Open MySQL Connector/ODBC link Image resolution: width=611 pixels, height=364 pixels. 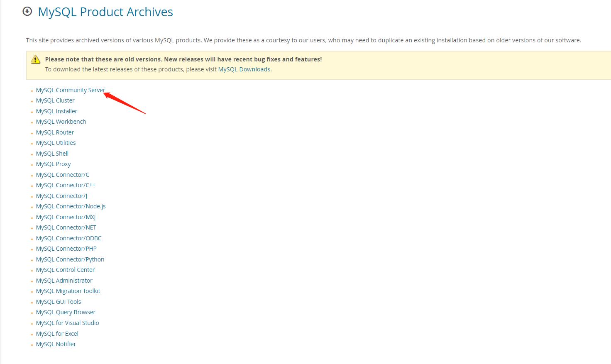coord(69,238)
